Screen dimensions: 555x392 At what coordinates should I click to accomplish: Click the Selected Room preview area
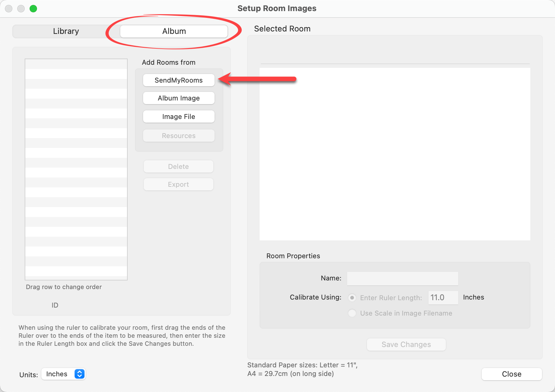tap(395, 154)
